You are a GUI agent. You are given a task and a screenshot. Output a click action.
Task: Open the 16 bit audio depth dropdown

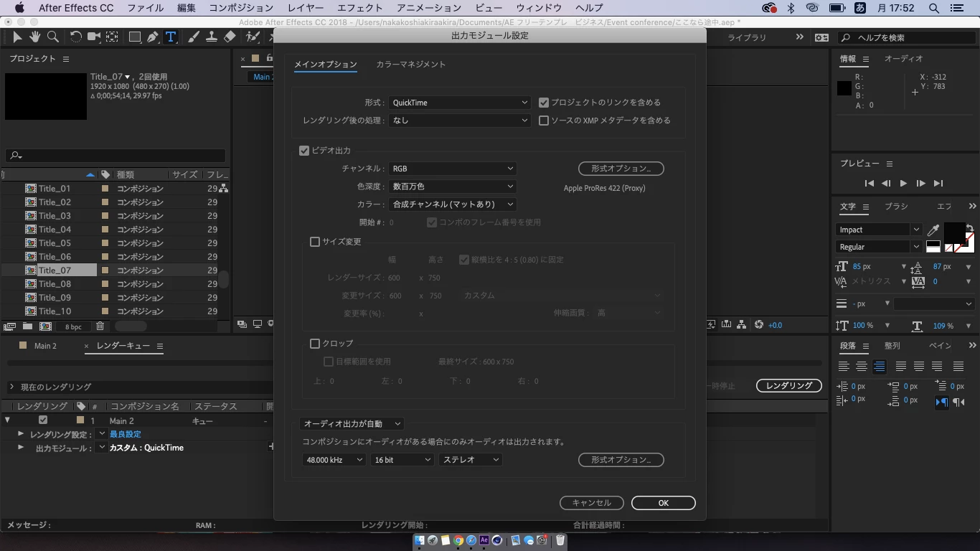(402, 460)
